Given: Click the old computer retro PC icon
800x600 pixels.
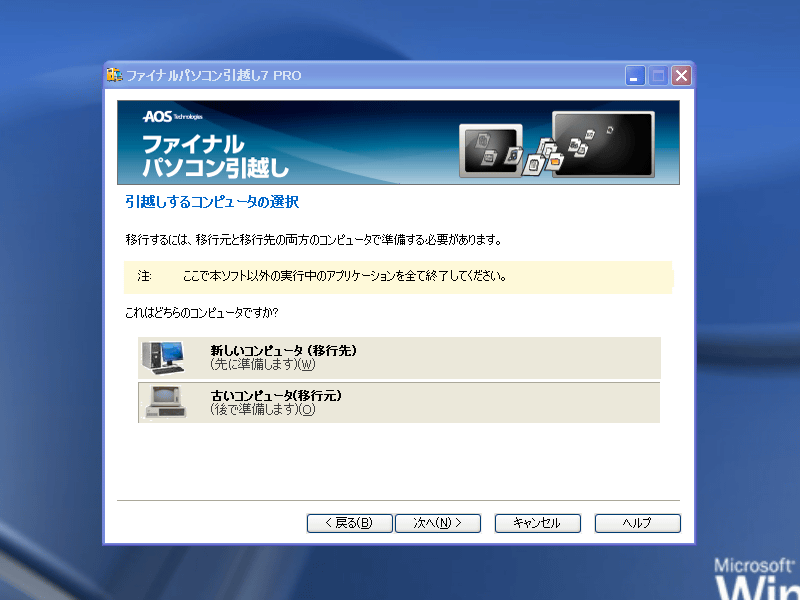Looking at the screenshot, I should point(165,403).
